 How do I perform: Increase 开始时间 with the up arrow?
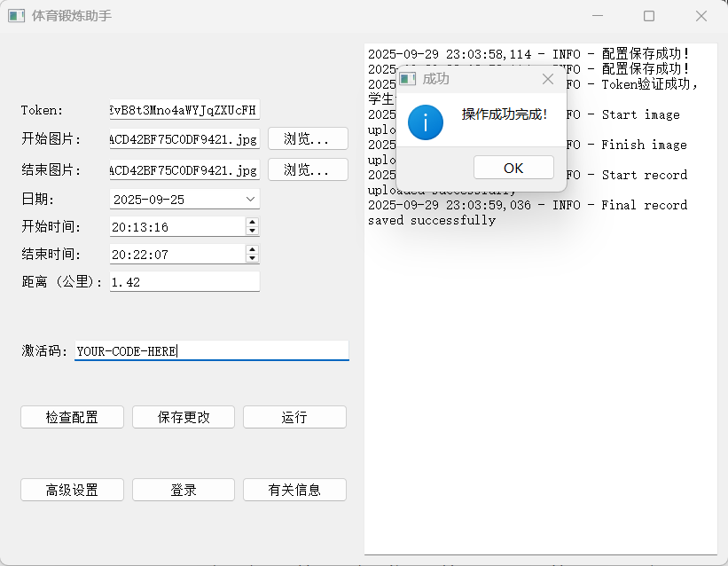[252, 222]
